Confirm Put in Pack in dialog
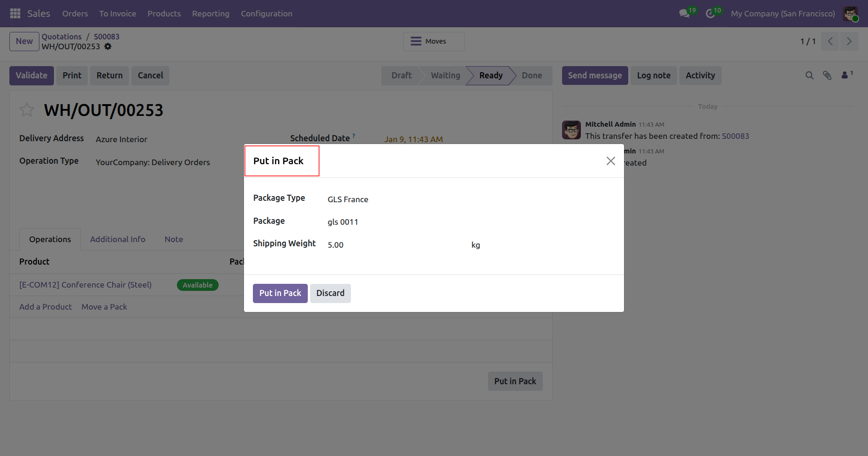The height and width of the screenshot is (456, 868). (x=280, y=293)
